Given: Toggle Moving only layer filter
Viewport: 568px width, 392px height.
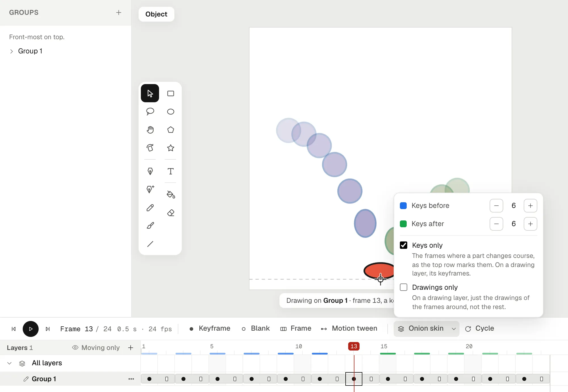Looking at the screenshot, I should (96, 348).
